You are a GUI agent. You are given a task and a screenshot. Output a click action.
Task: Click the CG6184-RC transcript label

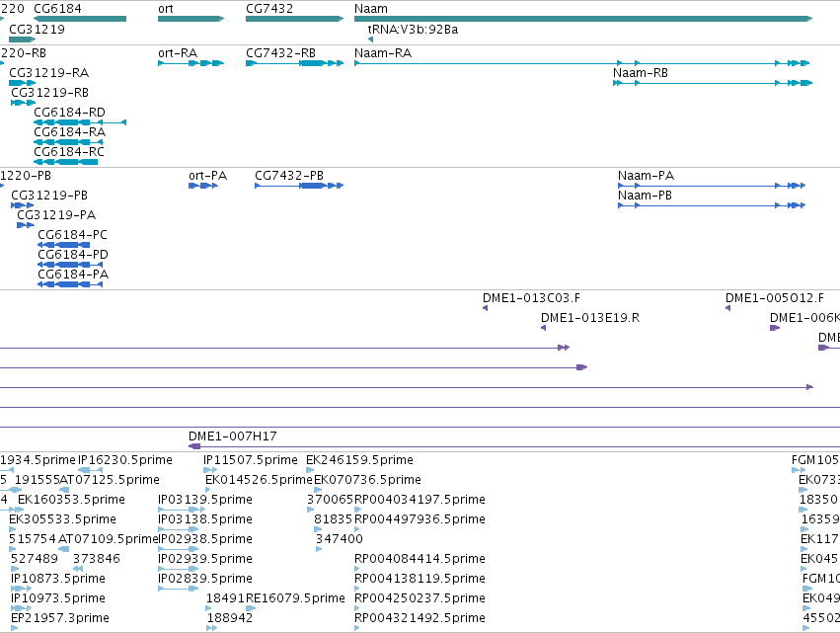69,152
